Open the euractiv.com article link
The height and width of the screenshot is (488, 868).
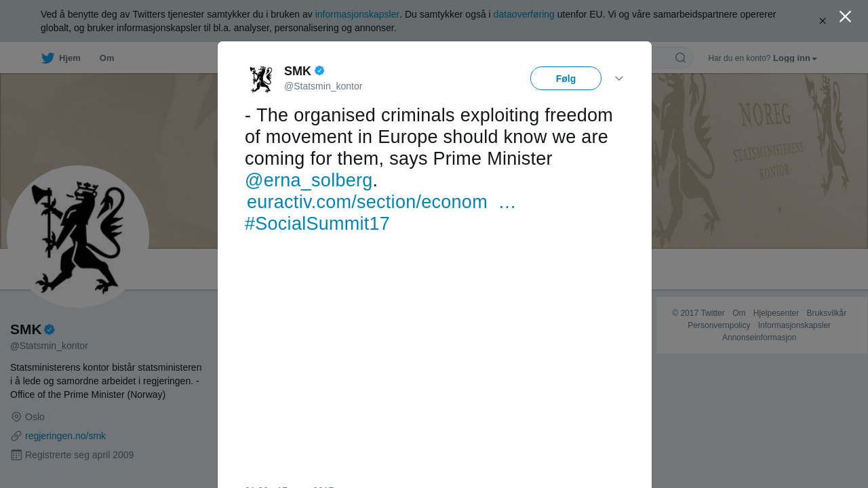tap(367, 202)
